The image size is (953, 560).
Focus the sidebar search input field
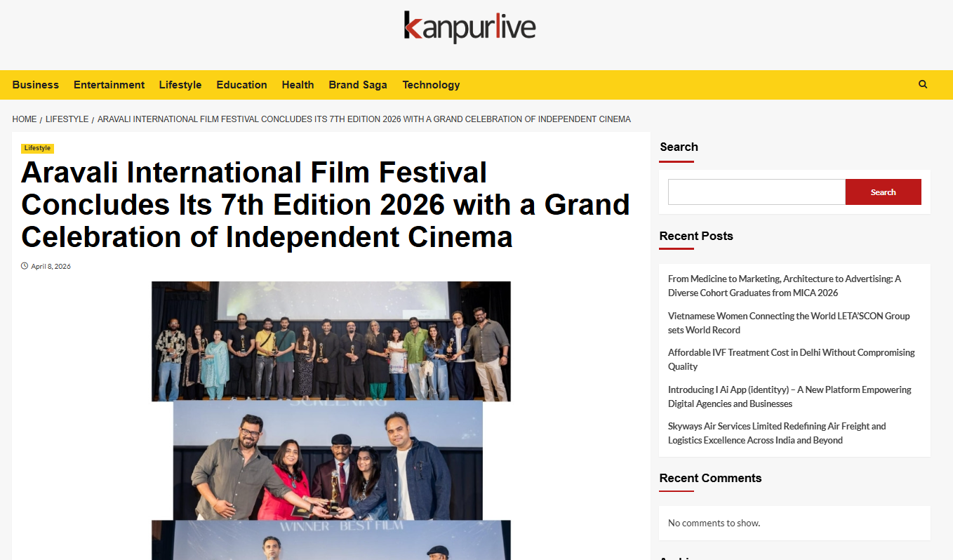coord(756,192)
